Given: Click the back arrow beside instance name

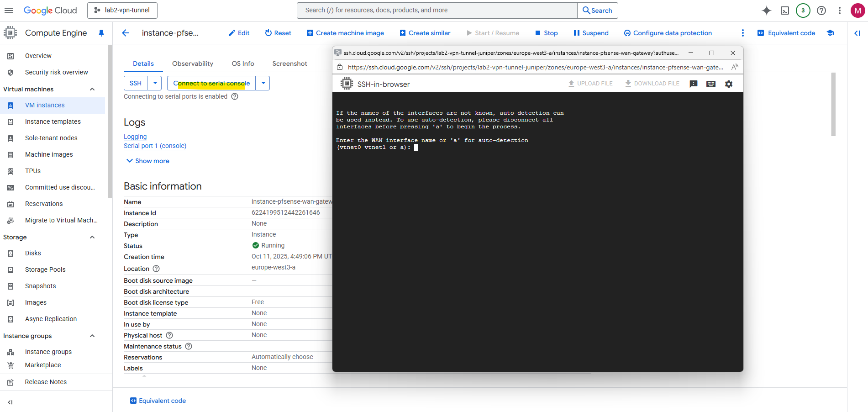Looking at the screenshot, I should point(126,33).
